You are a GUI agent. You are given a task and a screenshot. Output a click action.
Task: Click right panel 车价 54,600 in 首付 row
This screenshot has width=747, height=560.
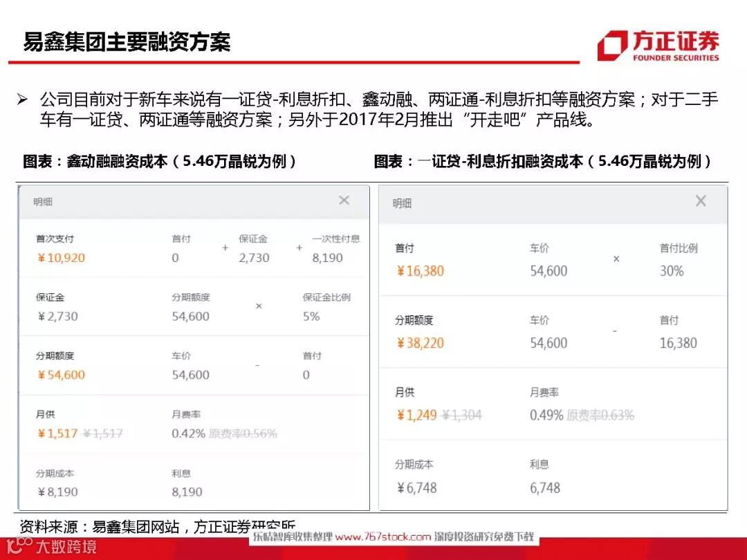tap(548, 272)
